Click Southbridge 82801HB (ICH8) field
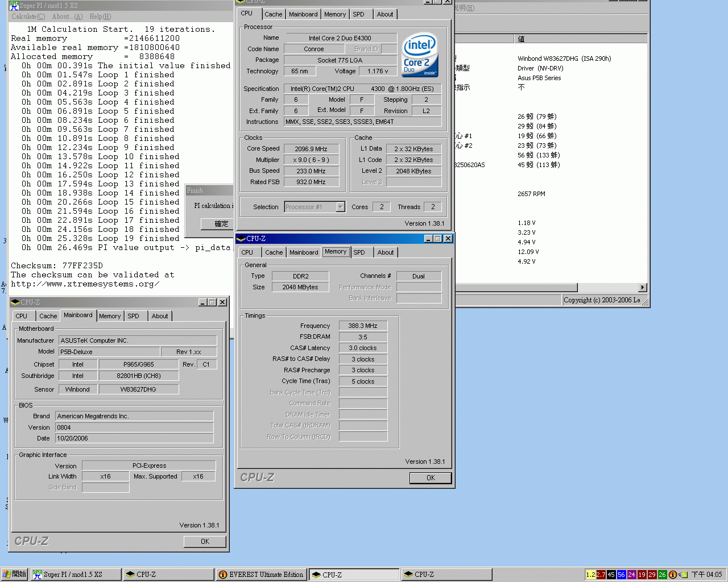 point(139,376)
